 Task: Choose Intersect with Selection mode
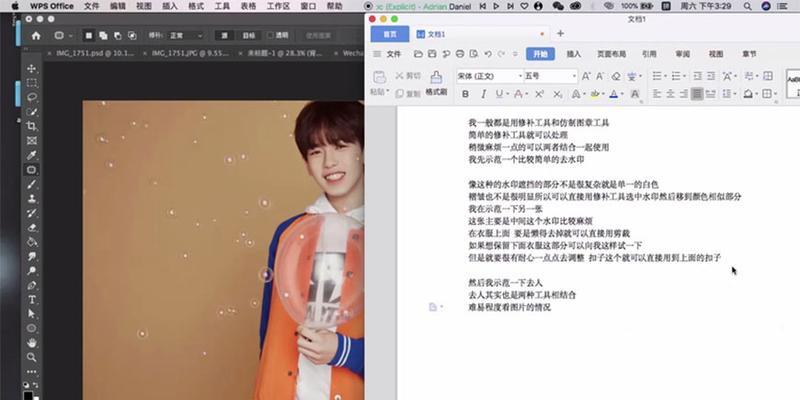pyautogui.click(x=132, y=36)
